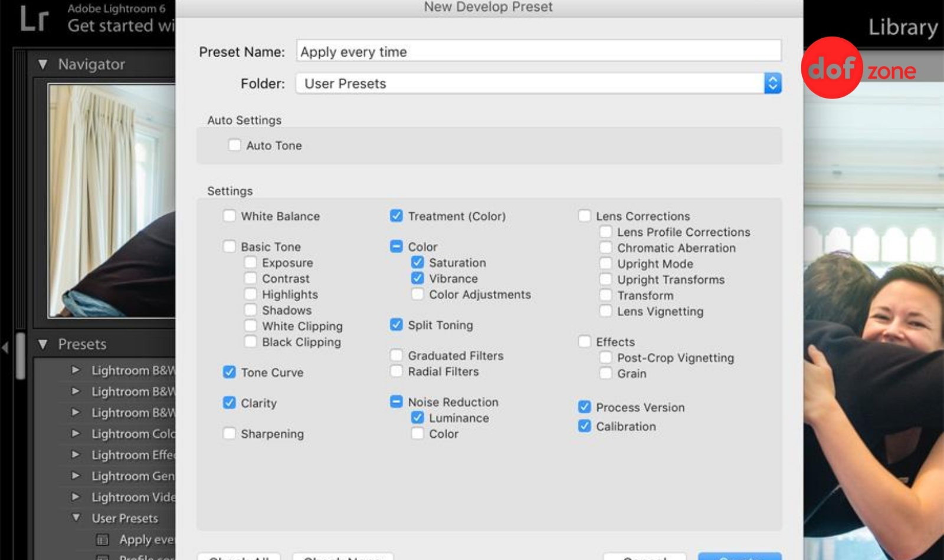
Task: Enable the Highlights checkbox
Action: point(251,294)
